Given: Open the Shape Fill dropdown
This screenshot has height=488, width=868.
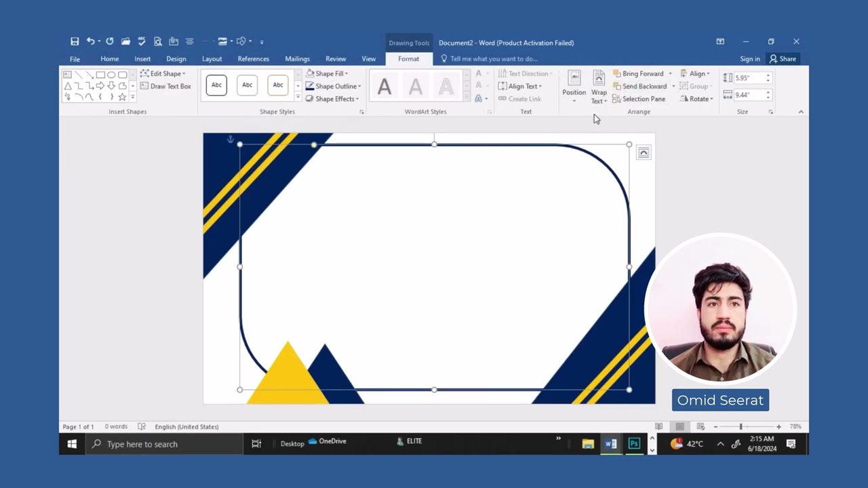Looking at the screenshot, I should (x=327, y=74).
